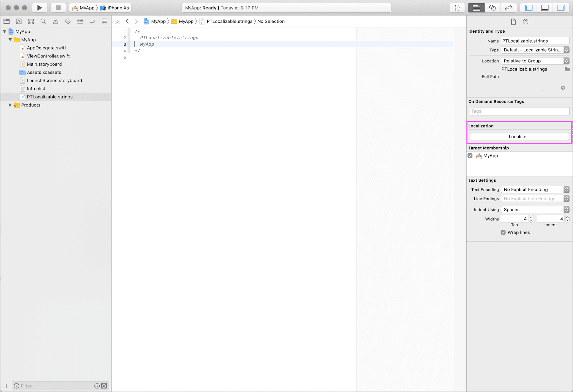Open the Find navigator magnifier icon
This screenshot has width=573, height=392.
click(43, 21)
